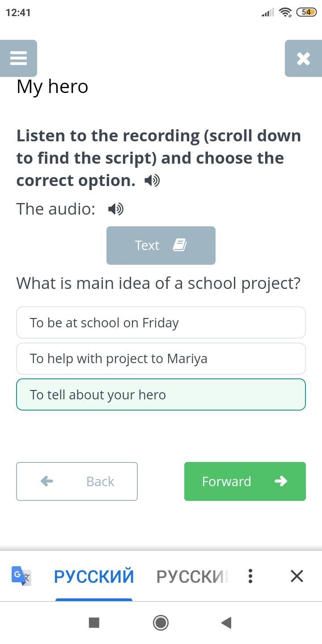The width and height of the screenshot is (322, 644).
Task: Proceed with the green Forward button
Action: click(245, 481)
